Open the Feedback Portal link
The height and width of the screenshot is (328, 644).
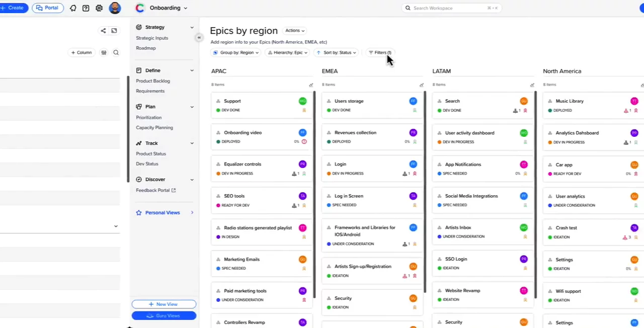pyautogui.click(x=155, y=190)
